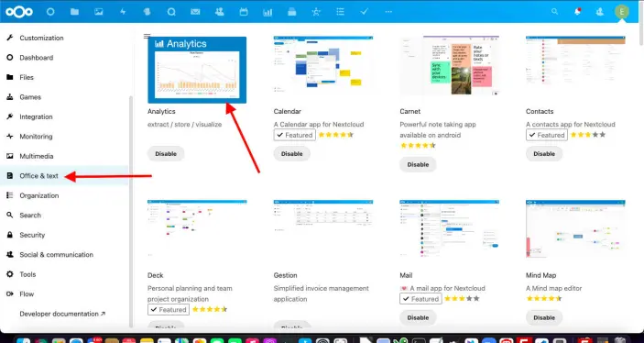Viewport: 644px width, 343px height.
Task: Select Tools category in sidebar
Action: click(x=64, y=274)
